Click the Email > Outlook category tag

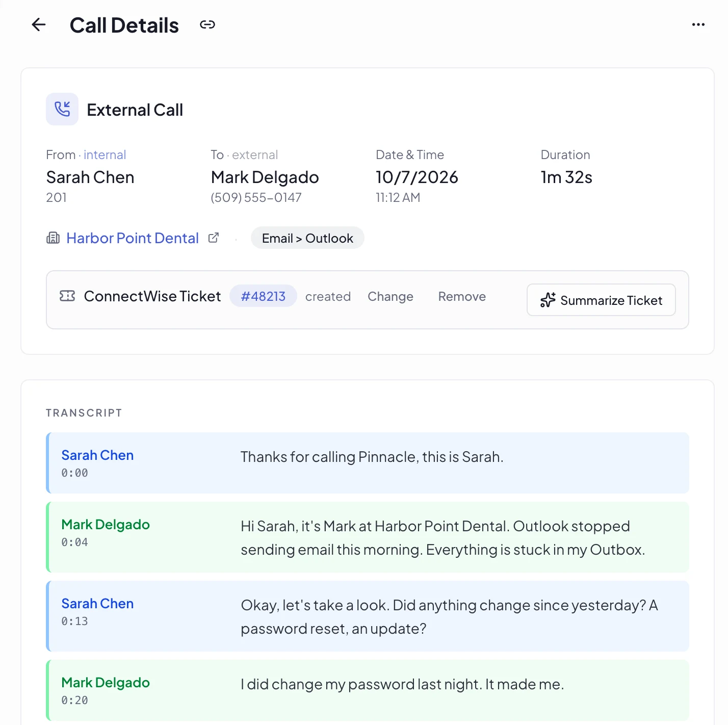307,238
